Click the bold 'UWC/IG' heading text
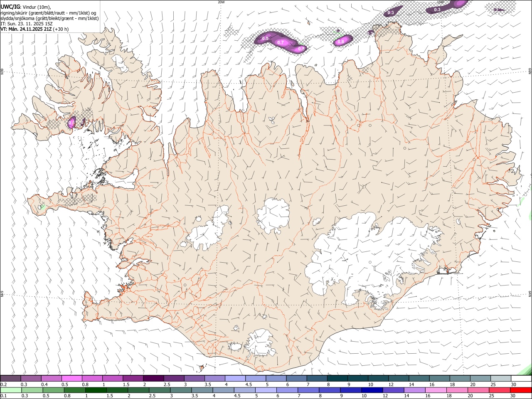 10,7
